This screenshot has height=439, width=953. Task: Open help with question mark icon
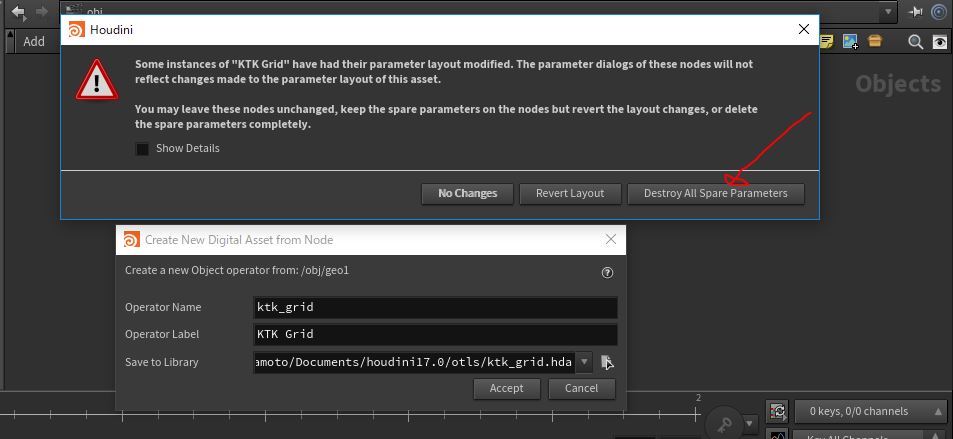(607, 272)
